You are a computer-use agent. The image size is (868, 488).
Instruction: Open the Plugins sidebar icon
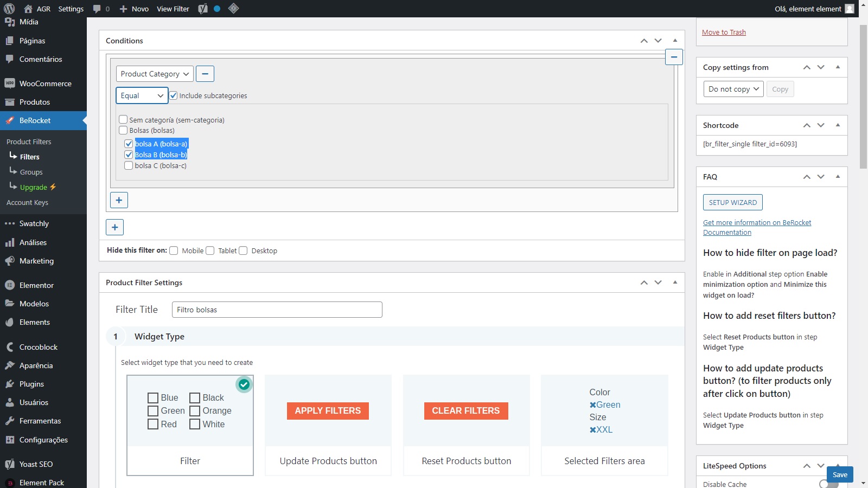[x=9, y=384]
